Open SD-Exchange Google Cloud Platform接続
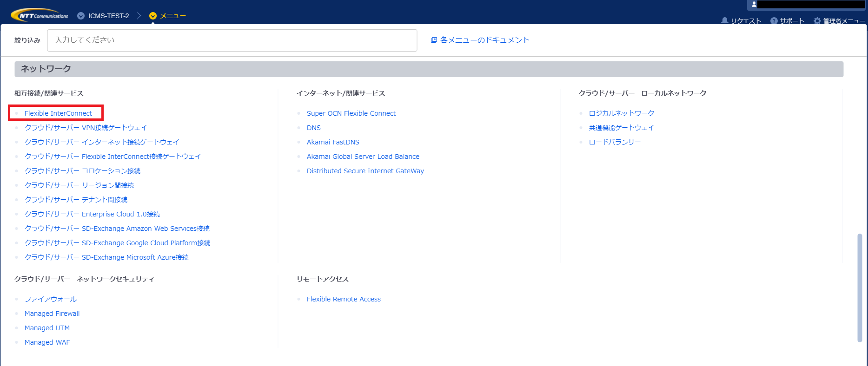Image resolution: width=868 pixels, height=366 pixels. 118,243
